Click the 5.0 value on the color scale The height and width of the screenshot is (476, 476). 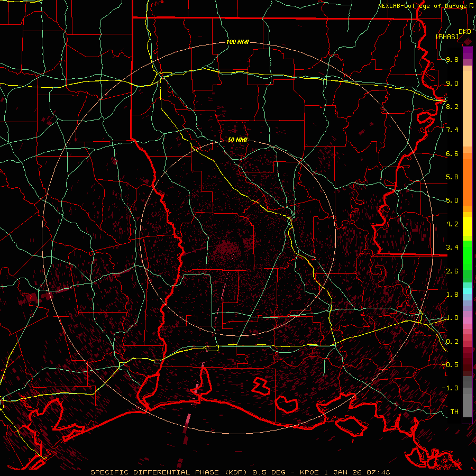[x=452, y=200]
